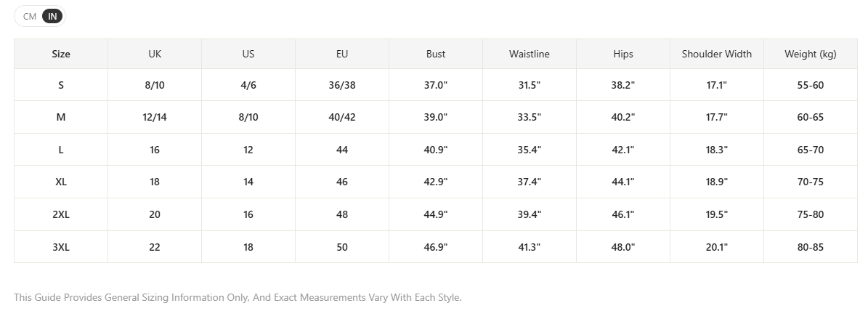The height and width of the screenshot is (311, 868).
Task: Select the 3XL row label
Action: (x=61, y=247)
